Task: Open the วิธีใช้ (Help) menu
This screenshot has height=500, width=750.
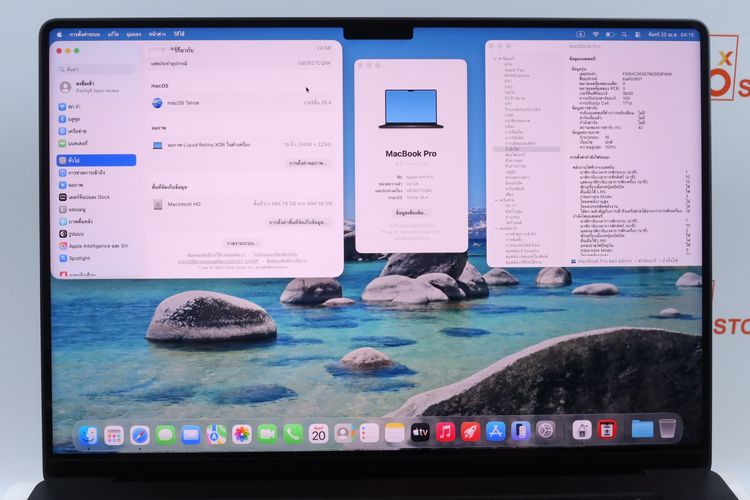Action: [179, 34]
